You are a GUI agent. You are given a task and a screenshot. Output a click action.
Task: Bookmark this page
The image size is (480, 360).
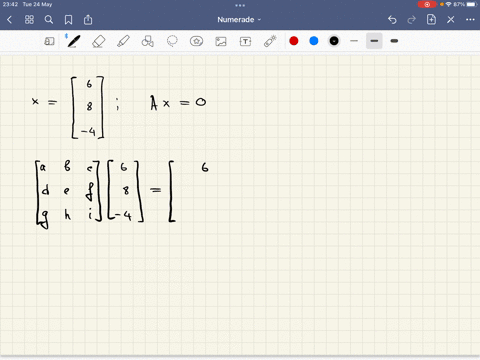68,20
